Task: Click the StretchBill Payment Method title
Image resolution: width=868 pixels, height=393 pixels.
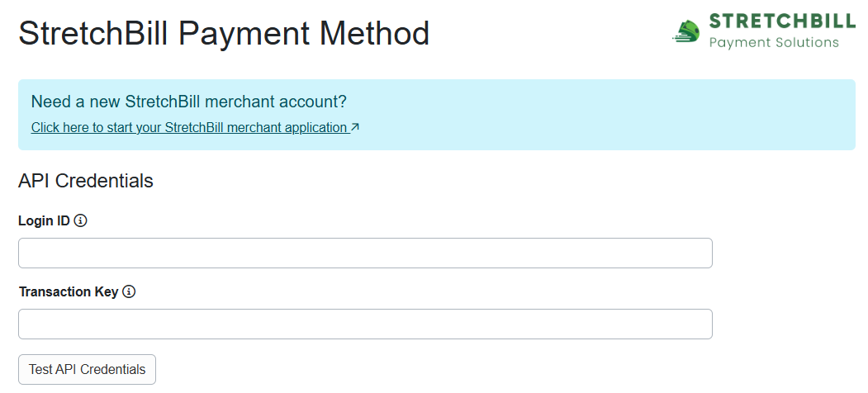Action: coord(224,33)
